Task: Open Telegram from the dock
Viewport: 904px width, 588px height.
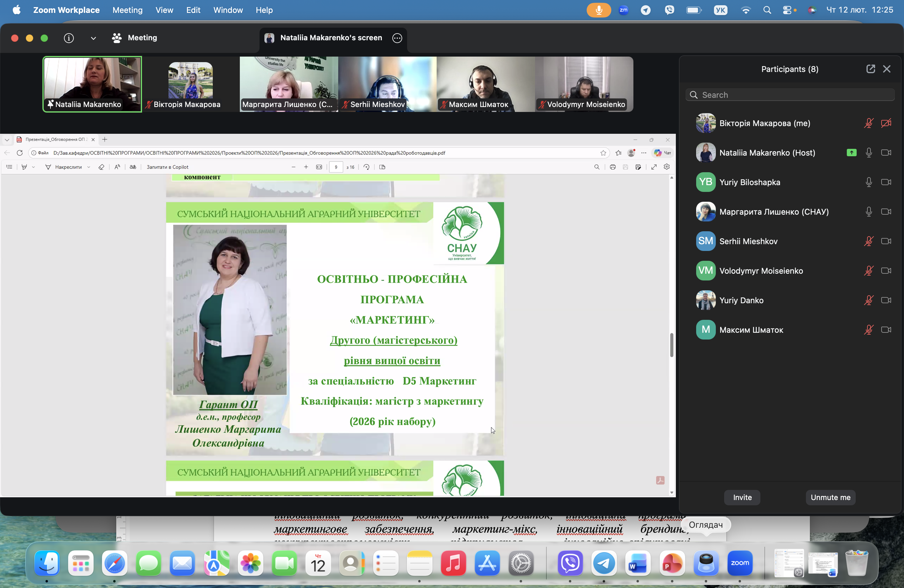Action: (x=604, y=562)
